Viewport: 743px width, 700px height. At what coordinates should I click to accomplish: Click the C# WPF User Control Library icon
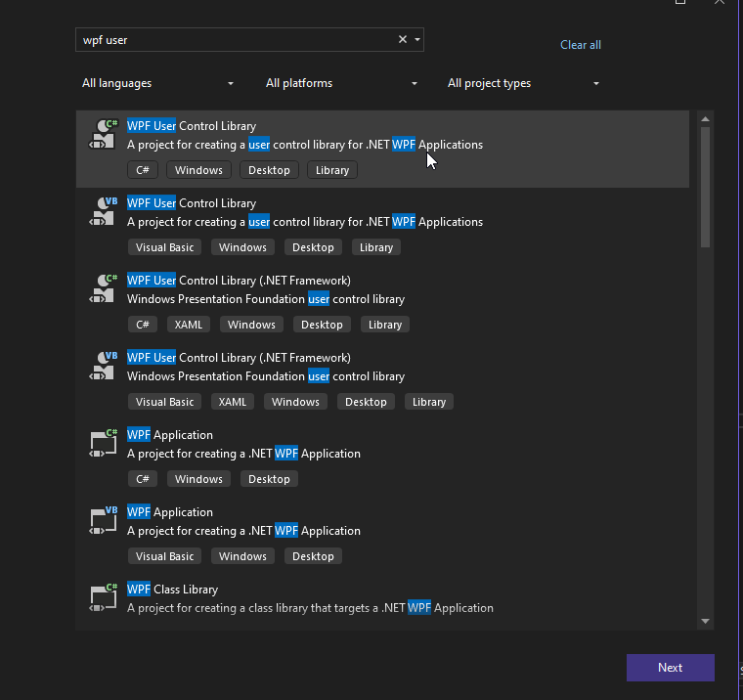pos(104,135)
